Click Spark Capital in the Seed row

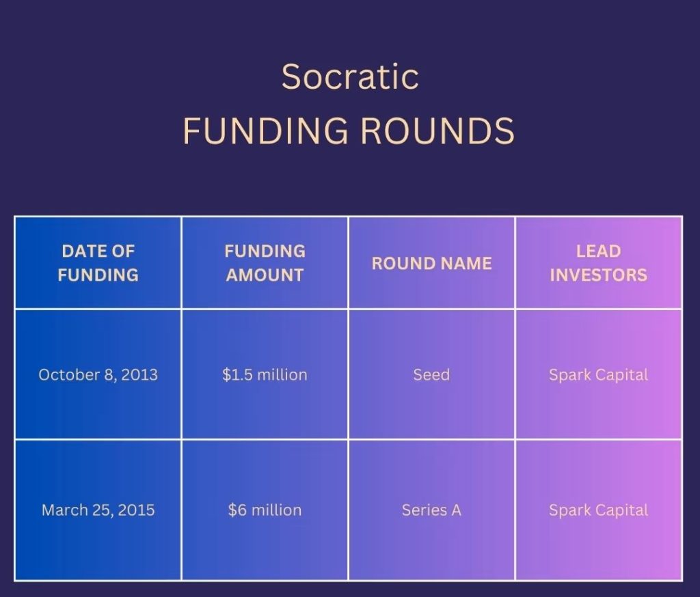coord(598,374)
